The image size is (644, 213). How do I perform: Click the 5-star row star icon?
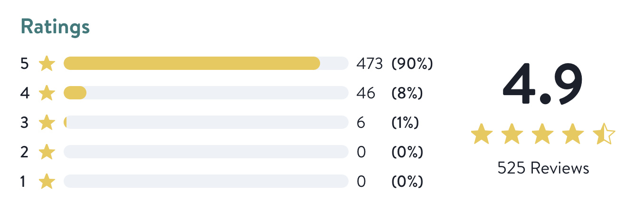[47, 63]
